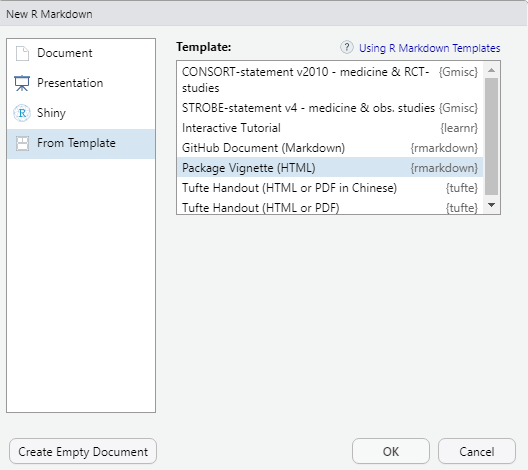Dismiss dialog with the Cancel button
The image size is (528, 470).
coord(476,451)
